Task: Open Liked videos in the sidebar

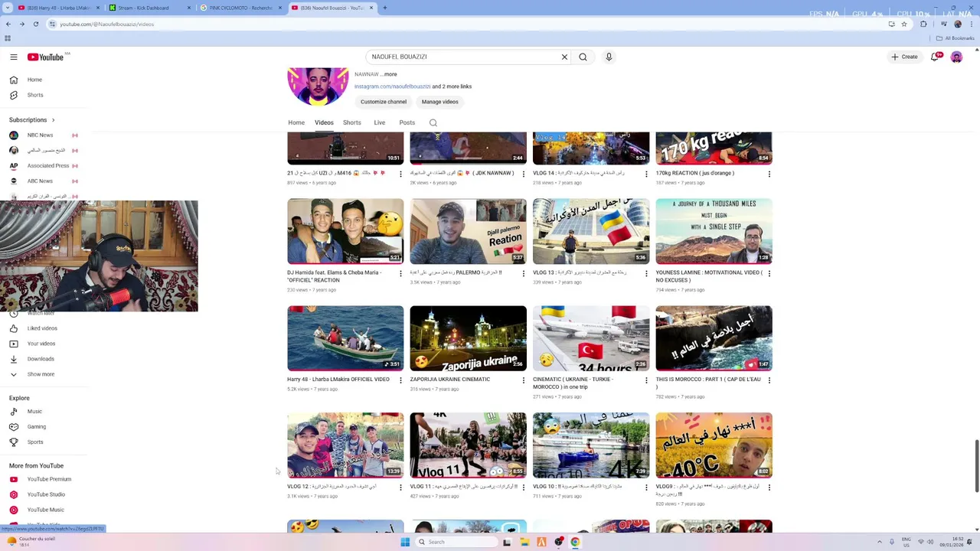Action: (x=42, y=328)
